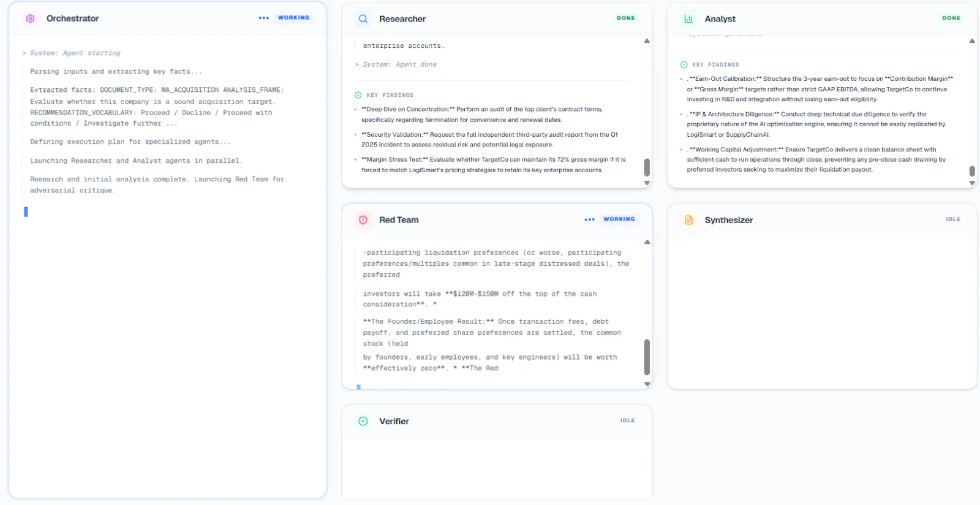Image resolution: width=980 pixels, height=505 pixels.
Task: Click the Researcher DONE status badge
Action: pos(626,18)
